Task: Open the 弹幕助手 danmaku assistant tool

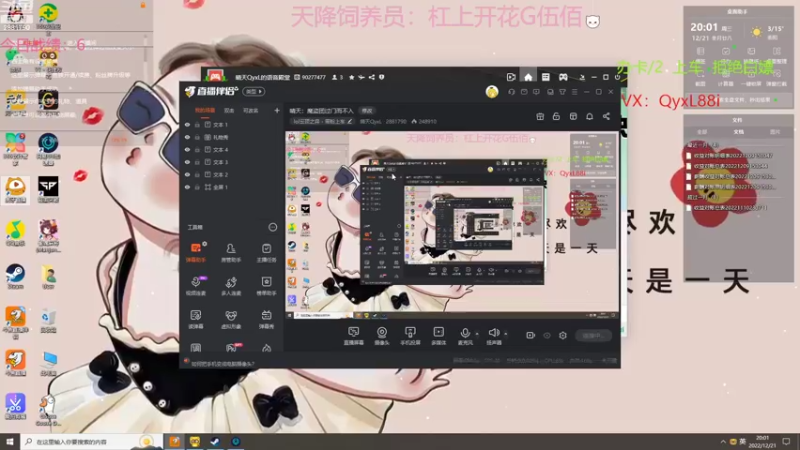Action: pos(196,252)
